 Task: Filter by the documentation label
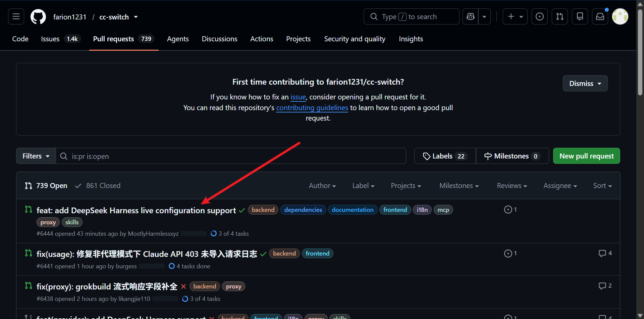[353, 210]
